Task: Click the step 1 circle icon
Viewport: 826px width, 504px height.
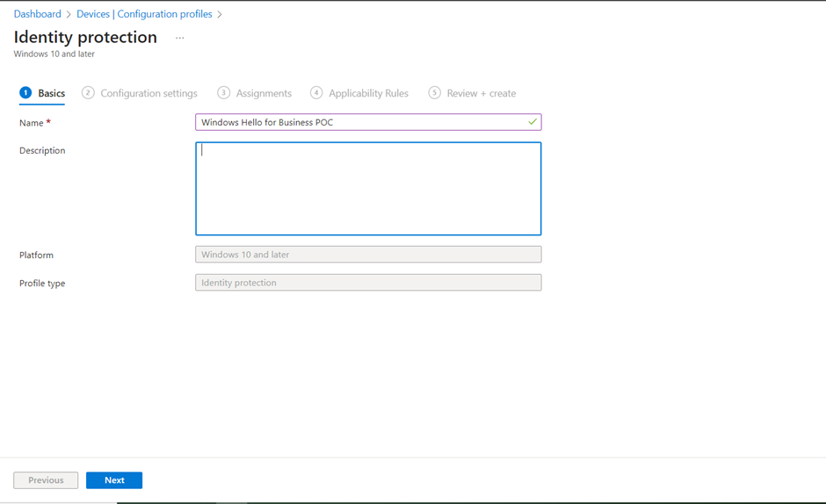Action: [x=25, y=93]
